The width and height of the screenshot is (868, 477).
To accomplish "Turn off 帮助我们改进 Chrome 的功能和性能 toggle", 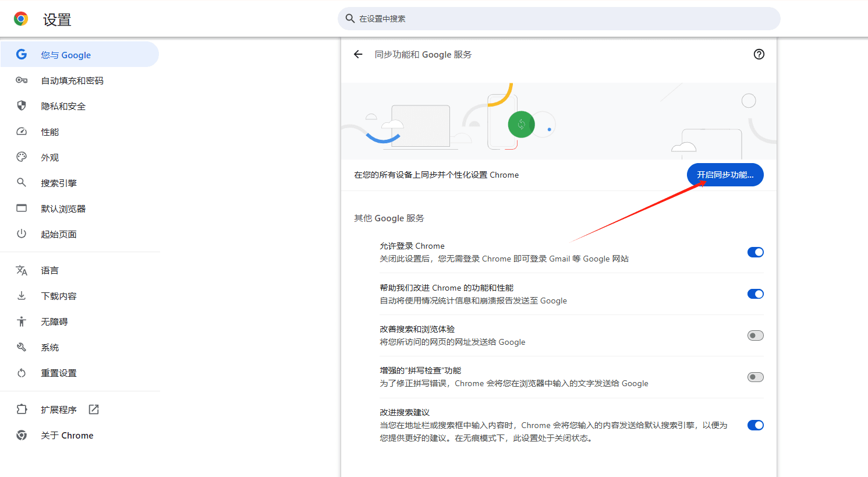I will click(756, 294).
